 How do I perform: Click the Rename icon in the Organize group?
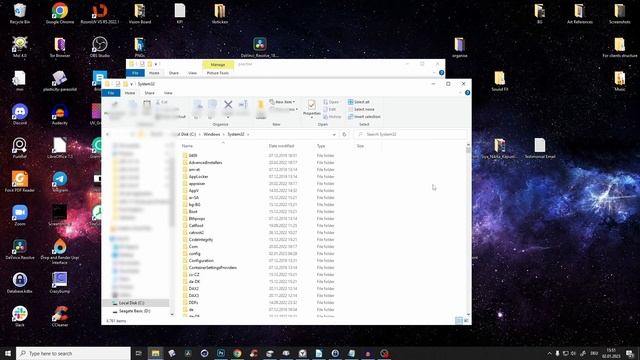pos(243,105)
